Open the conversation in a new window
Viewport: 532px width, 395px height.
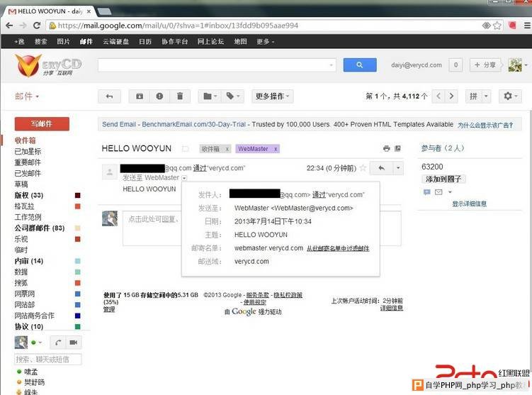(x=397, y=148)
